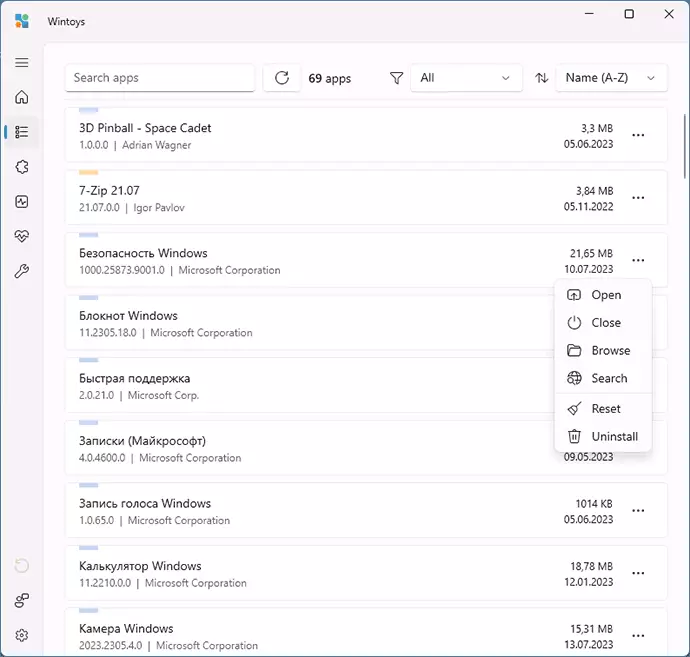This screenshot has width=690, height=657.
Task: Click the restart/undo icon in sidebar
Action: [x=22, y=565]
